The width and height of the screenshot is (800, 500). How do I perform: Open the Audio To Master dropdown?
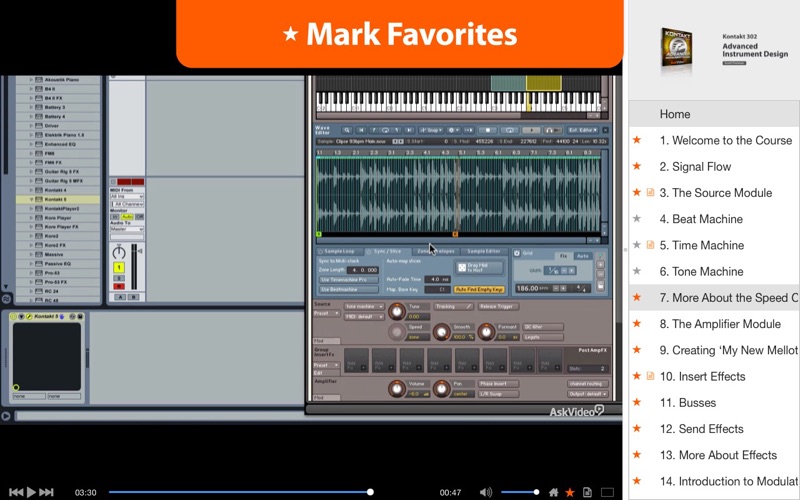tap(127, 230)
